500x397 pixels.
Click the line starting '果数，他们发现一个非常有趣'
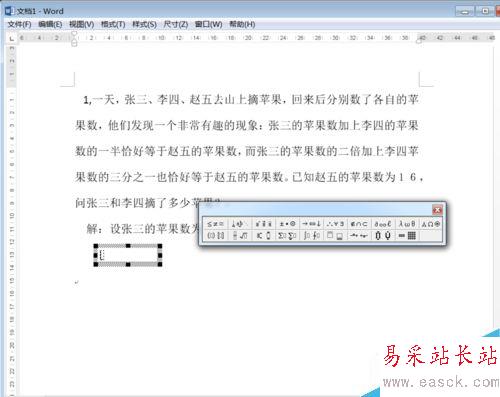point(247,125)
